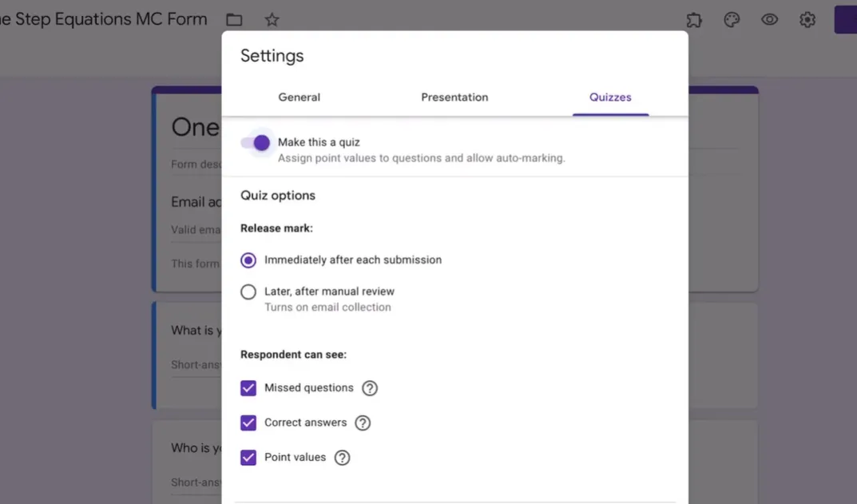Uncheck the Correct answers checkbox
Image resolution: width=857 pixels, height=504 pixels.
[x=248, y=423]
